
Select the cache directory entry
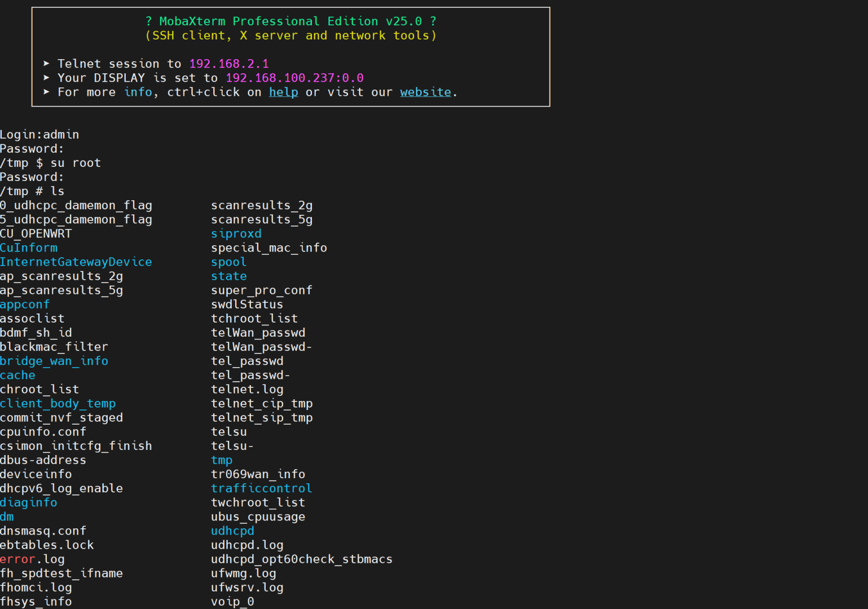click(x=17, y=375)
